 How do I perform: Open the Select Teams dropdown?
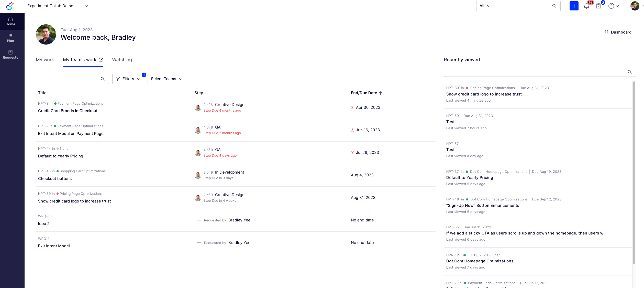pyautogui.click(x=167, y=79)
